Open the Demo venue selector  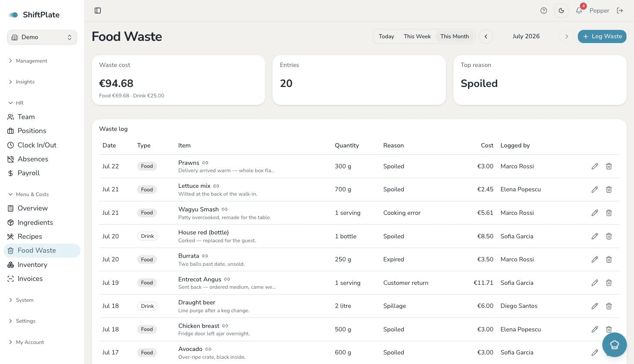pos(42,37)
